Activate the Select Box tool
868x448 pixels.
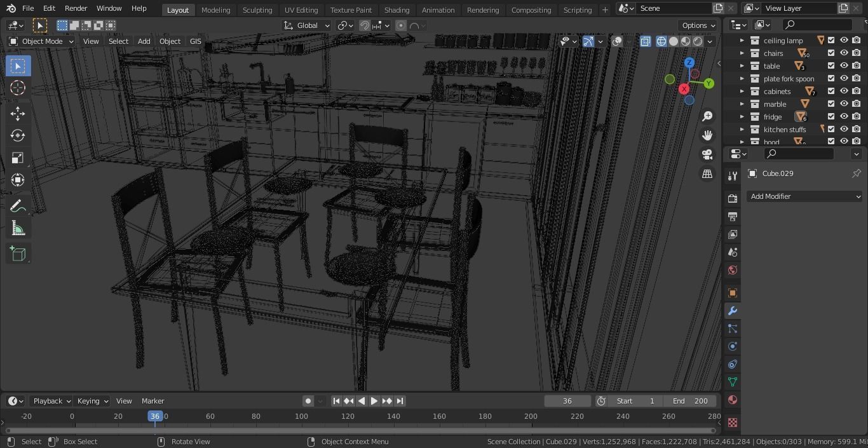pyautogui.click(x=18, y=65)
